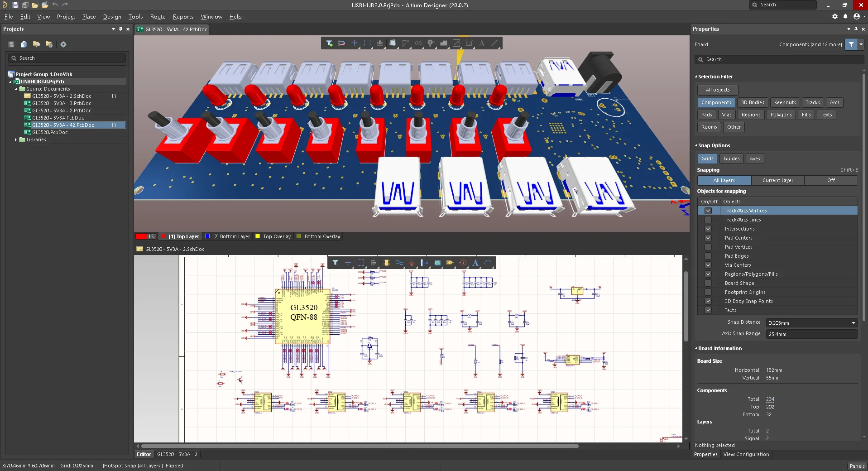Click the align objects bar chart icon in PCB toolbar
Viewport: 868px width, 471px height.
(380, 43)
